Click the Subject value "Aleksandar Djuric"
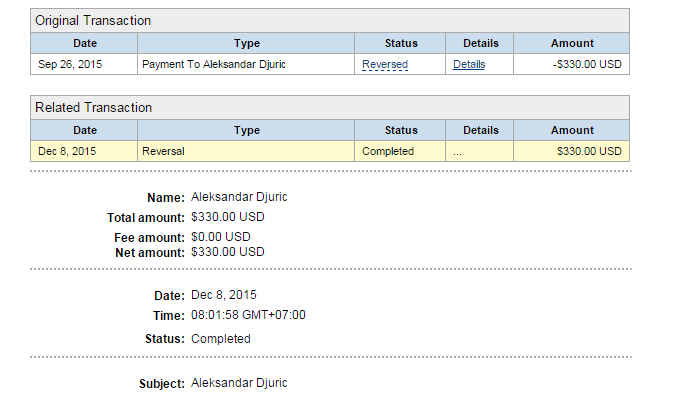The height and width of the screenshot is (408, 674). [239, 383]
